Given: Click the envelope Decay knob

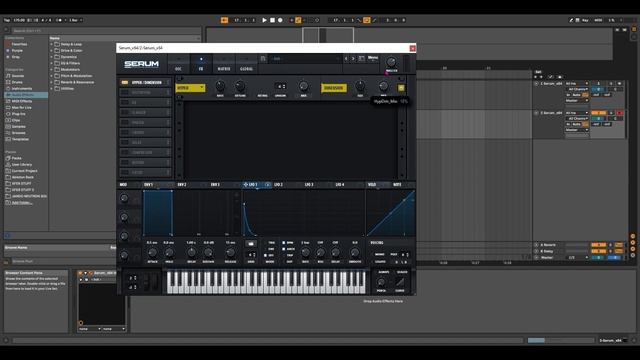Looking at the screenshot, I should 191,253.
